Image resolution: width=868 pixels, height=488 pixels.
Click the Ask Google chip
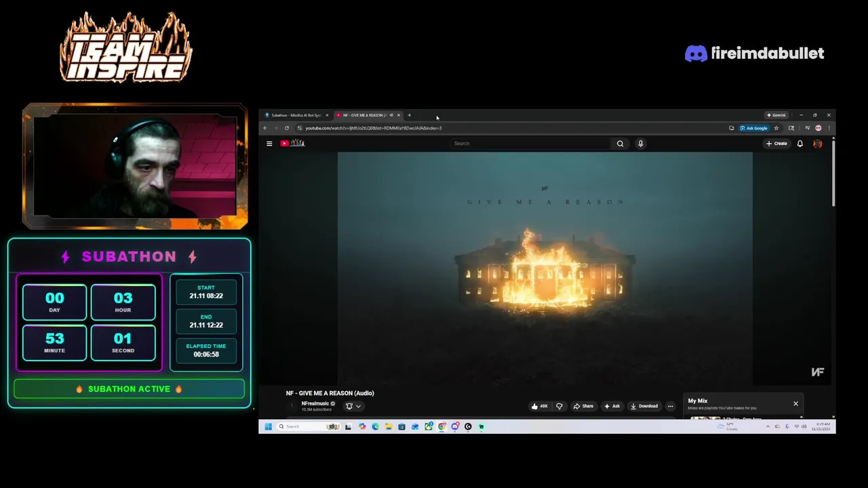click(x=754, y=128)
